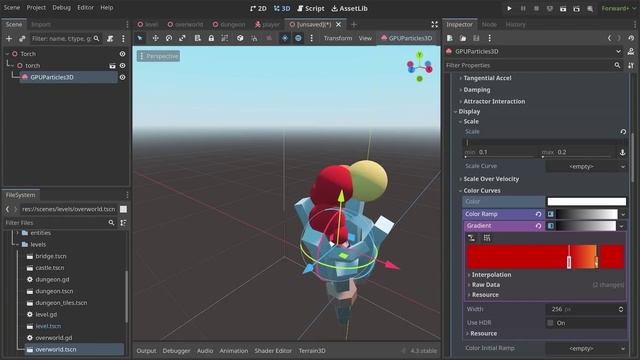Toggle Use Local Space cube icon
Viewport: 640px width, 360px height.
240,38
